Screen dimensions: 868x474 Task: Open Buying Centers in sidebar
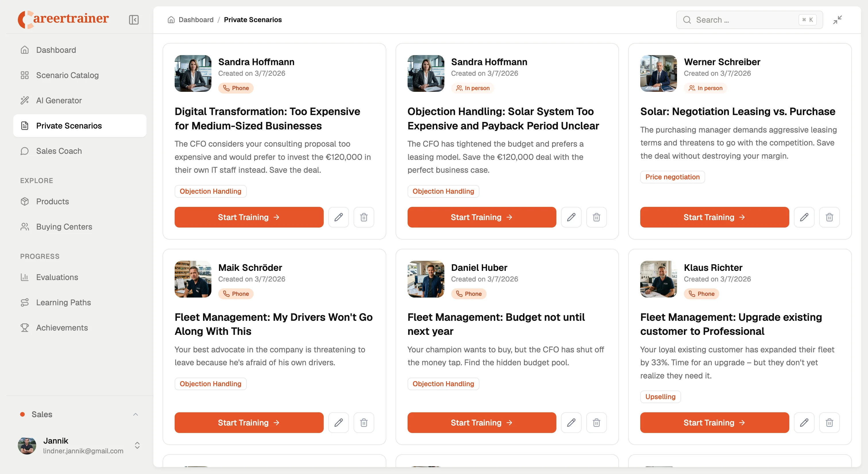coord(80,227)
